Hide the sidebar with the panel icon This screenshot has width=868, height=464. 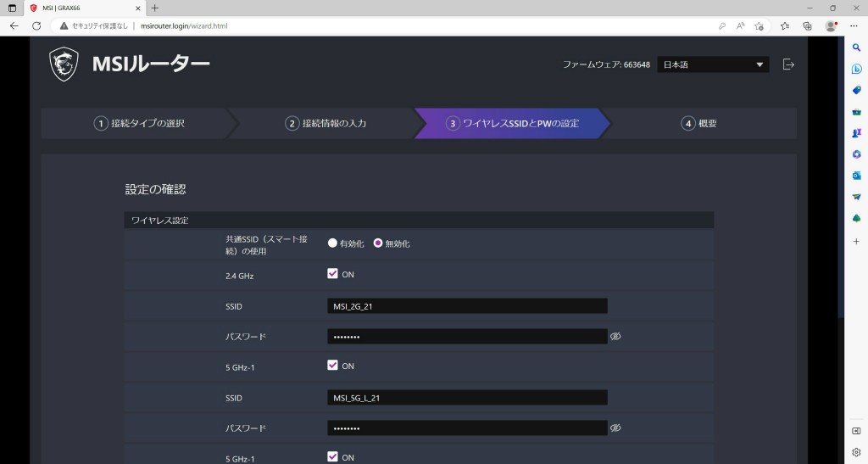pyautogui.click(x=856, y=431)
